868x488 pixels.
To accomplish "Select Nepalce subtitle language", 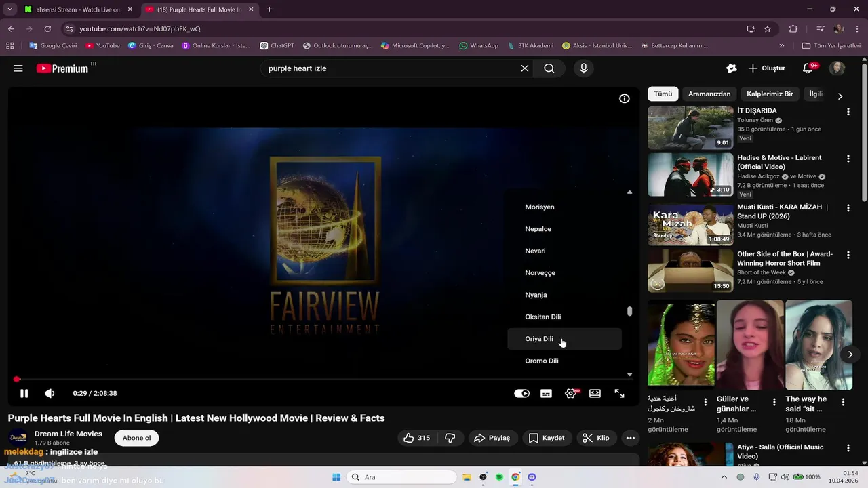I will 564,229.
